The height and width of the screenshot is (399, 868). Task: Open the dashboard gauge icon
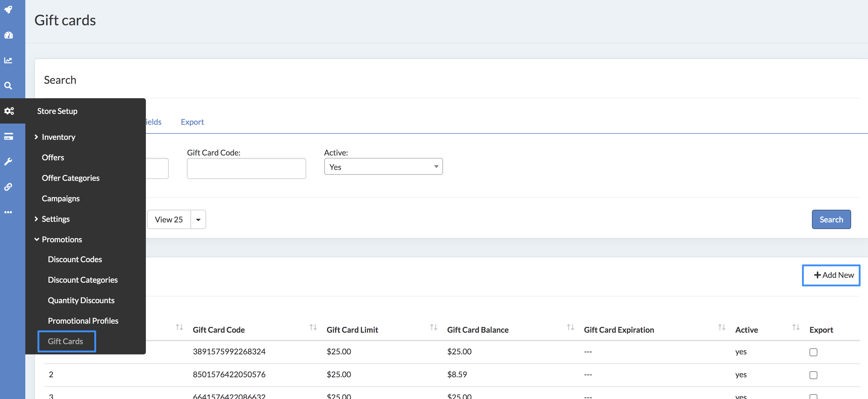point(9,35)
